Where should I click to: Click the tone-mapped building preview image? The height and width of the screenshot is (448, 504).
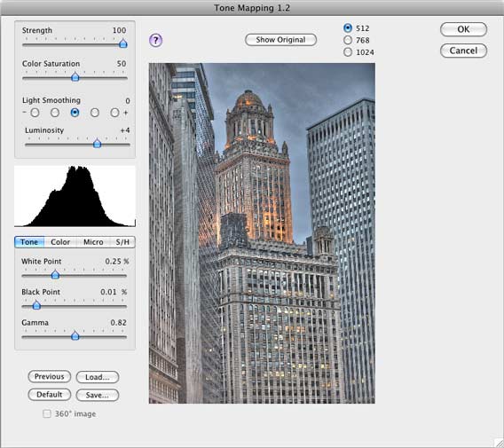[x=262, y=233]
